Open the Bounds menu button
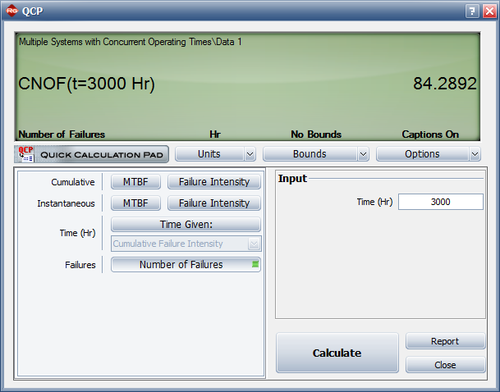Viewport: 500px width, 392px height. [310, 154]
